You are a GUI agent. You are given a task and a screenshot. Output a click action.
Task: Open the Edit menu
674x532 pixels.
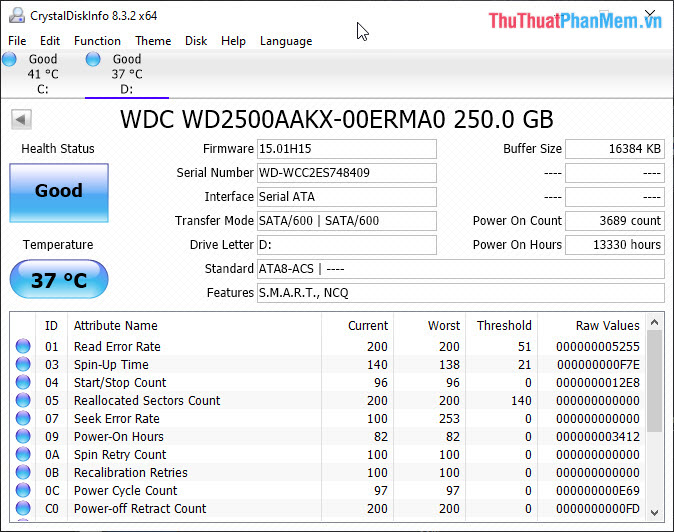pyautogui.click(x=50, y=41)
